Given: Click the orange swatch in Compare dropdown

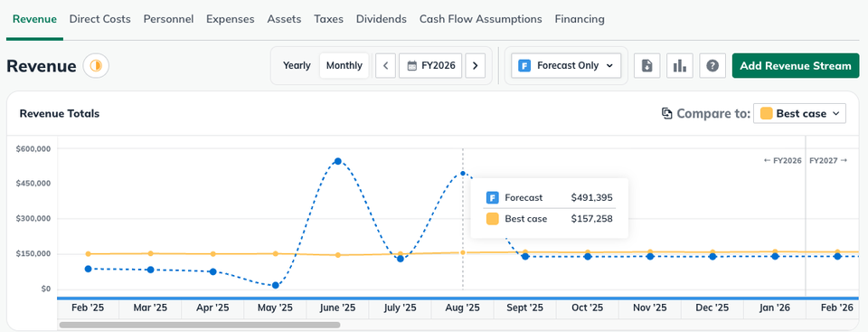Looking at the screenshot, I should (766, 114).
